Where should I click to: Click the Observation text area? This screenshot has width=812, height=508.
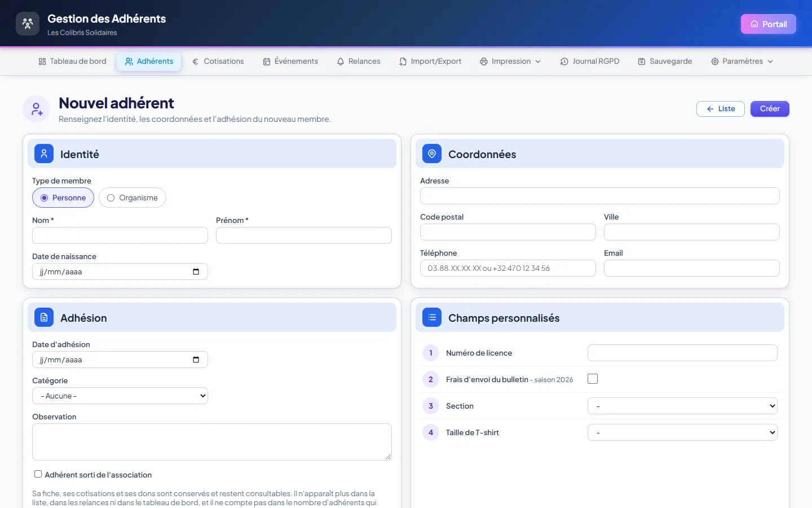[212, 442]
